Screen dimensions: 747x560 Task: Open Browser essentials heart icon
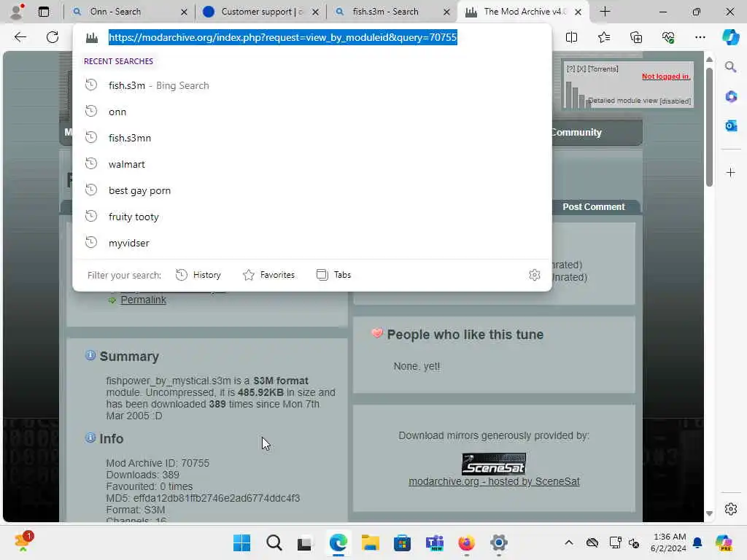coord(668,37)
